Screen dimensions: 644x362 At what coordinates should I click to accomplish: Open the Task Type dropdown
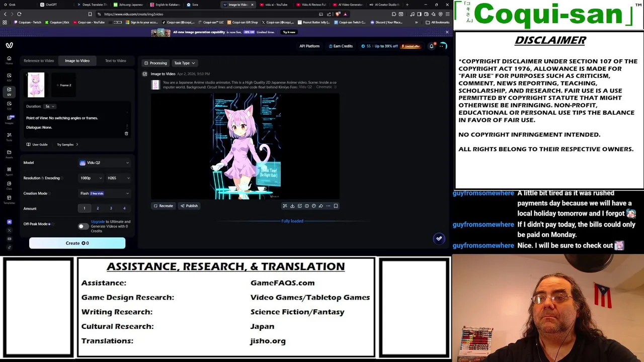coord(184,63)
